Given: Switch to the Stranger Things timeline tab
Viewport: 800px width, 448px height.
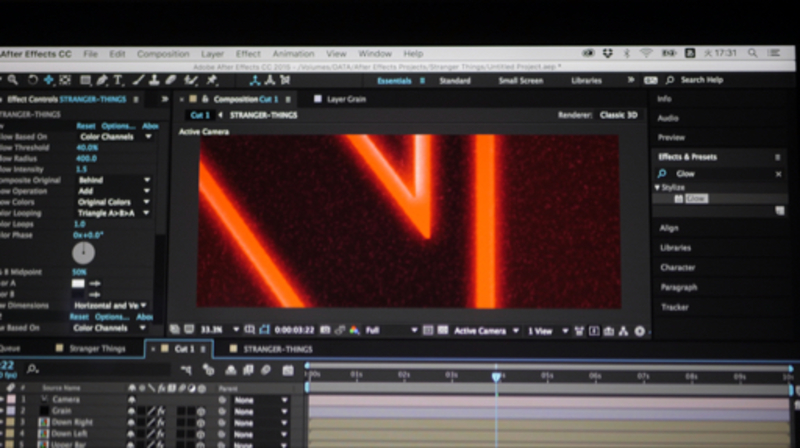Looking at the screenshot, I should pos(97,349).
